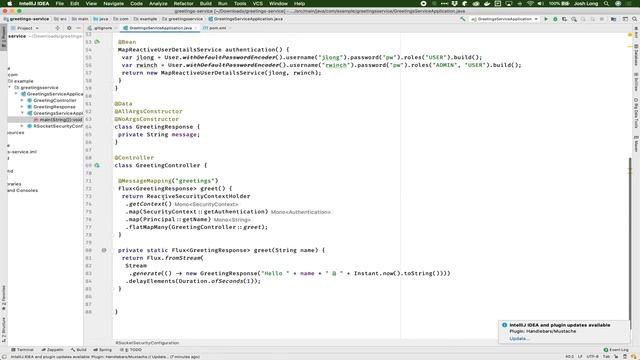The height and width of the screenshot is (360, 640).
Task: Collapse the greetingsservice package in tree
Action: coord(10,87)
